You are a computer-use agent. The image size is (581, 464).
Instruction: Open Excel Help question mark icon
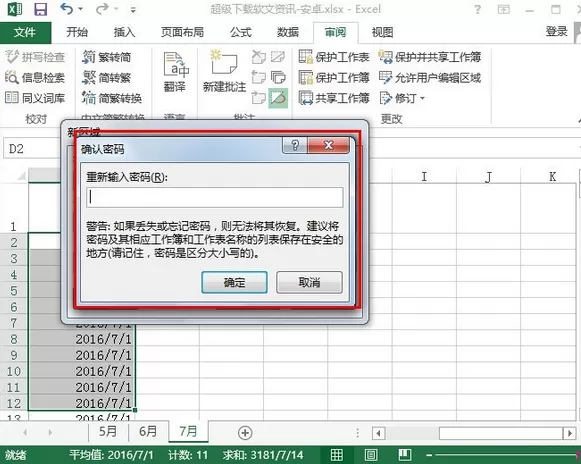478,9
